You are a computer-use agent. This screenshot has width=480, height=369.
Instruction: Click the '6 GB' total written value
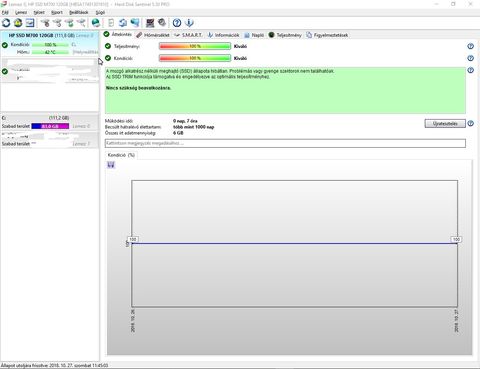pos(178,133)
